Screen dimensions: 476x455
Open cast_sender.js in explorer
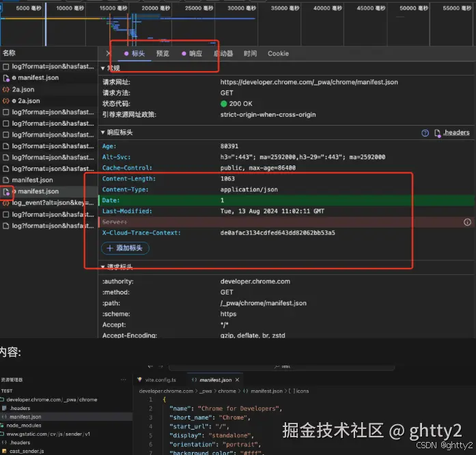click(27, 452)
